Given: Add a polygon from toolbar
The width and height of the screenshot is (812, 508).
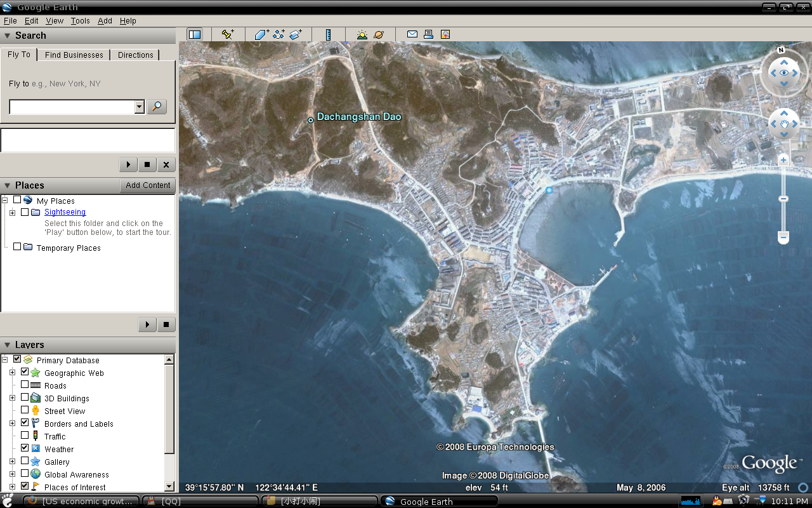Looking at the screenshot, I should [x=262, y=34].
